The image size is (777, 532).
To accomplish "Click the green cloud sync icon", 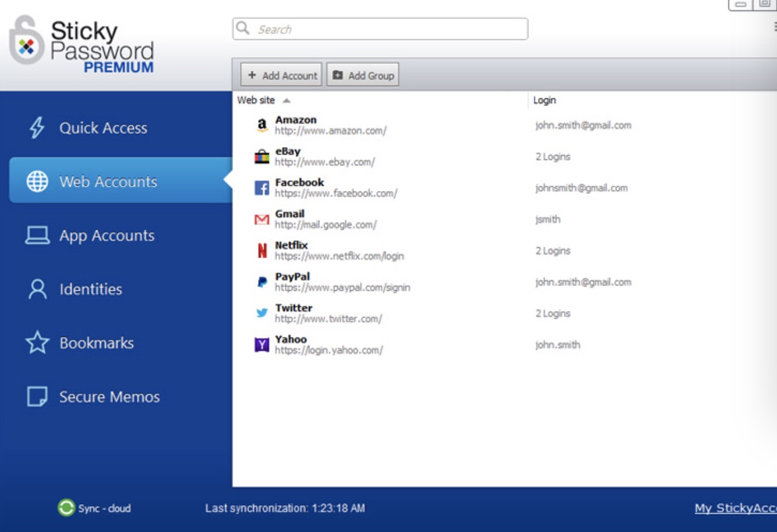I will tap(66, 508).
